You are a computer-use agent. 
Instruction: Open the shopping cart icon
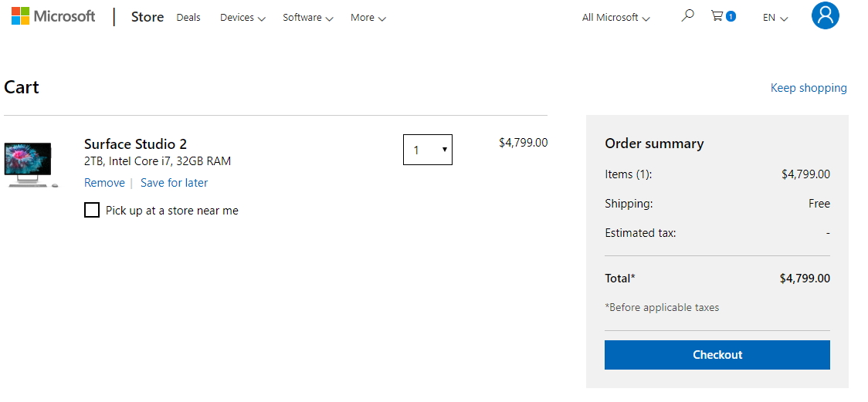pos(717,16)
